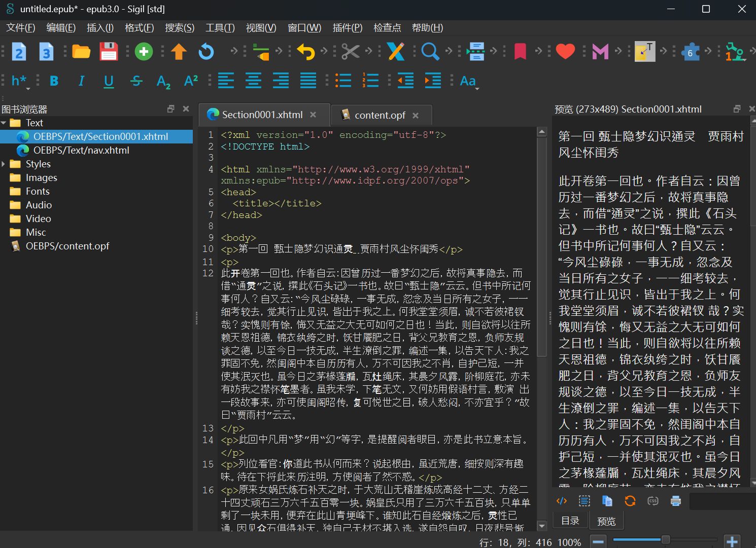The image size is (756, 548).
Task: Increase paragraph indent
Action: point(433,81)
